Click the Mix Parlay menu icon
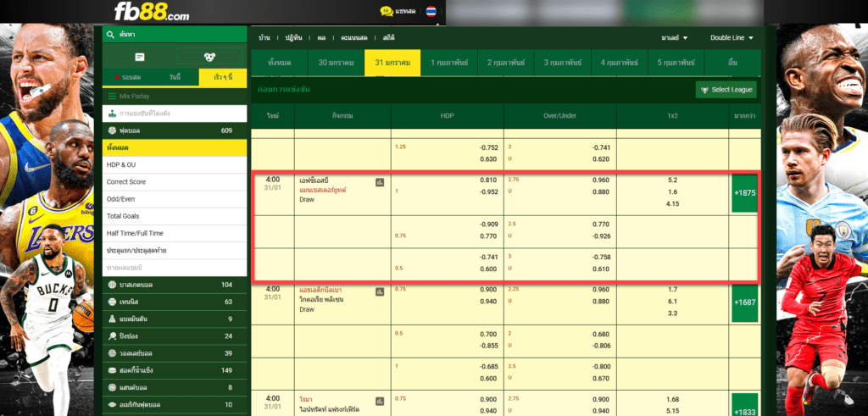The width and height of the screenshot is (868, 416). pos(112,97)
